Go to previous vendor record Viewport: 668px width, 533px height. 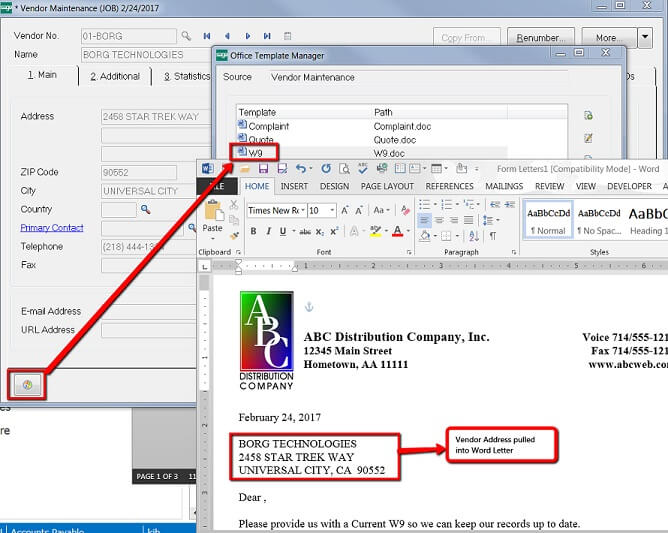click(x=227, y=36)
